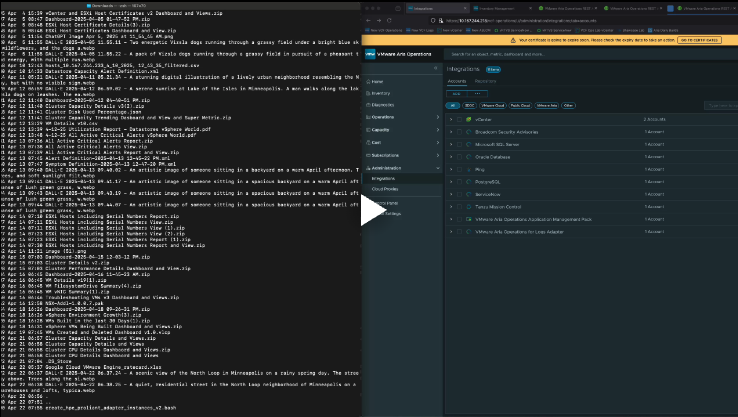Click the Broadcom Security Advisories icon
The image size is (738, 417).
coord(469,132)
